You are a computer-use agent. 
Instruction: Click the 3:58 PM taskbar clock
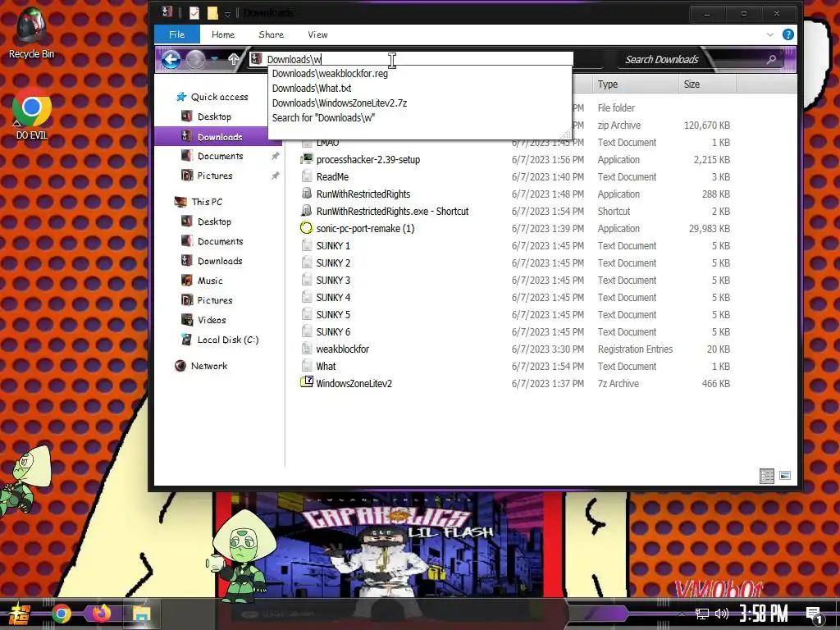point(764,614)
